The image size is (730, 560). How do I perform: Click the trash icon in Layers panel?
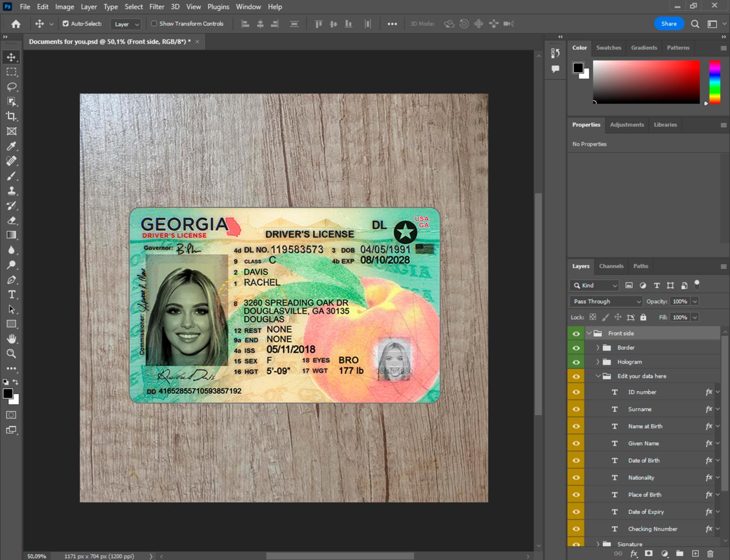click(x=710, y=554)
